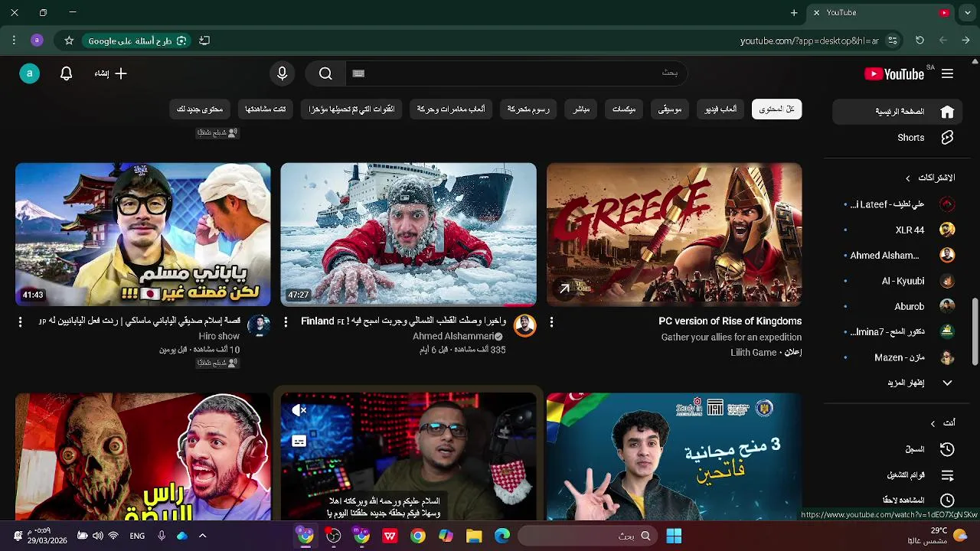Click the Hiro show channel avatar
The height and width of the screenshot is (551, 980).
click(x=259, y=325)
